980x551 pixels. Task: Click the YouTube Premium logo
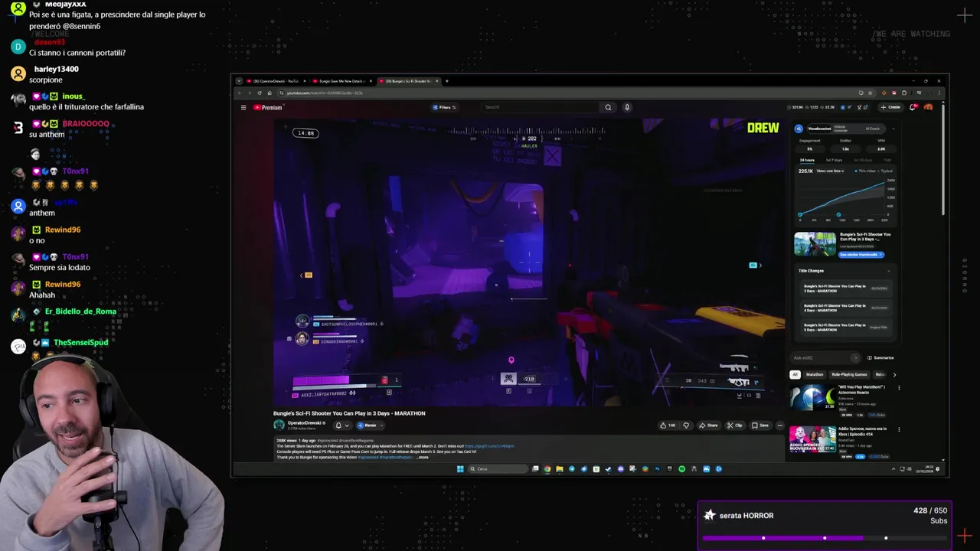tap(268, 107)
